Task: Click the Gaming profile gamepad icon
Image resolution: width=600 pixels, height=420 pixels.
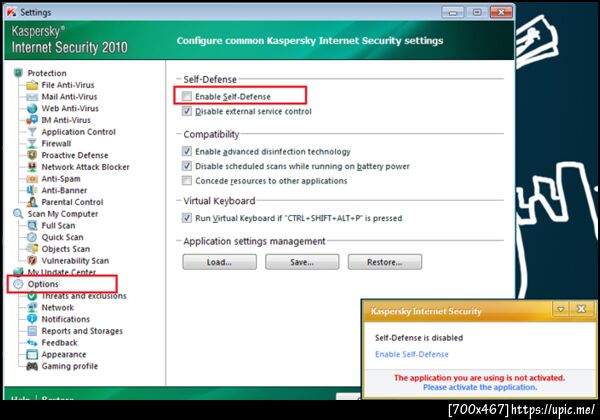Action: click(32, 366)
